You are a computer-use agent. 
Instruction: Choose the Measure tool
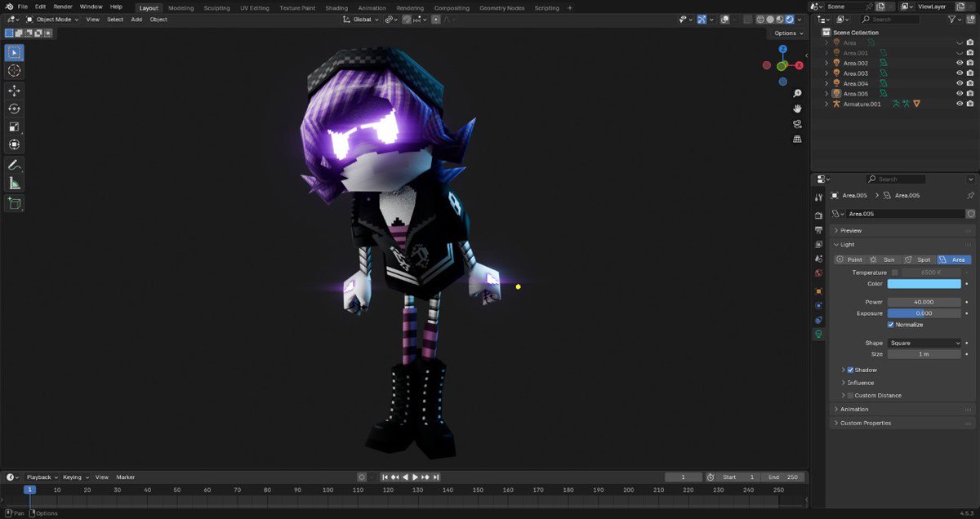tap(15, 183)
